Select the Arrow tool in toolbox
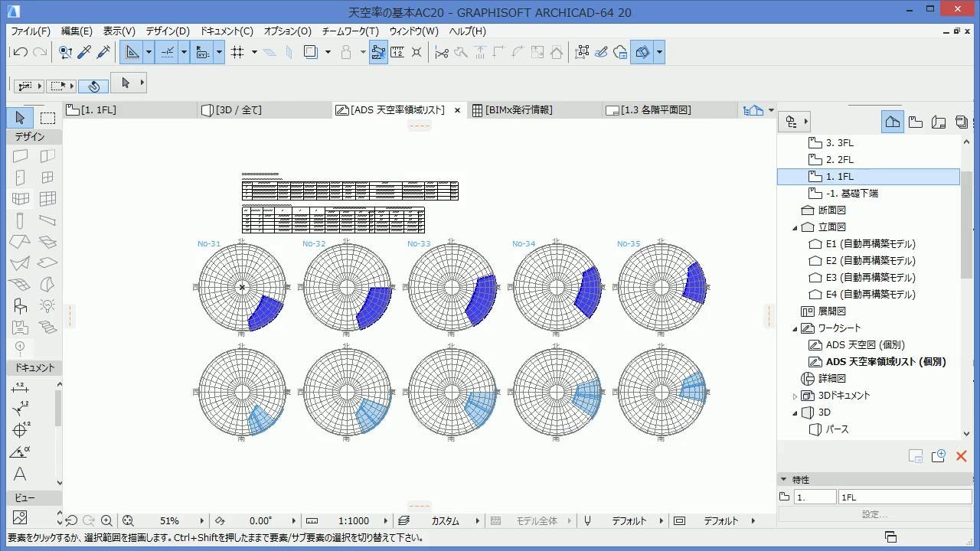 click(20, 118)
